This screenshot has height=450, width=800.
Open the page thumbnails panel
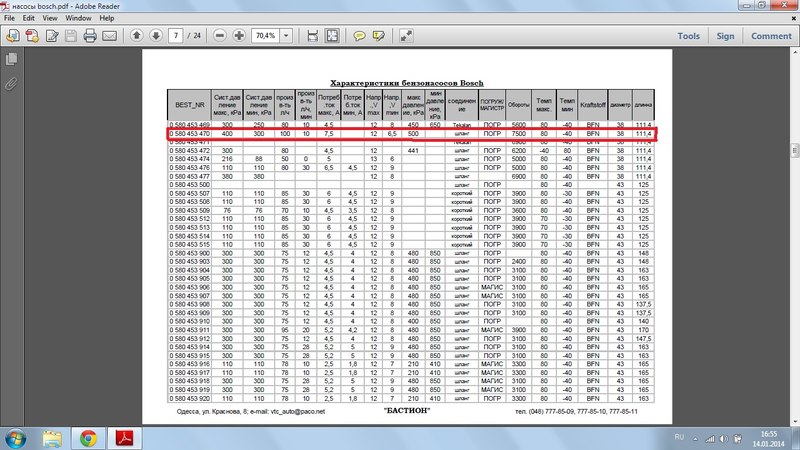(x=11, y=61)
